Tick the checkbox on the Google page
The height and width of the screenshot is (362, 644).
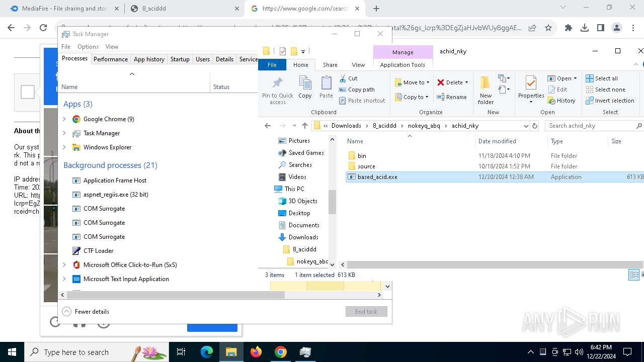(28, 92)
